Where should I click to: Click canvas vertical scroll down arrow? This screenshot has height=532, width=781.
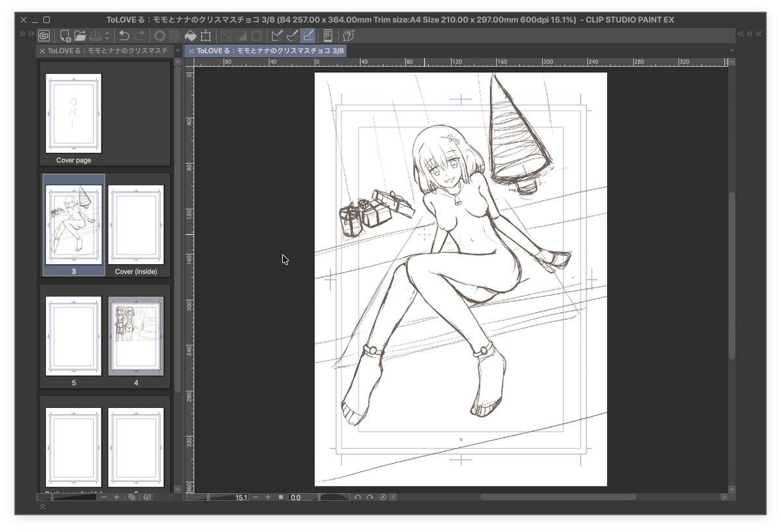pos(732,488)
